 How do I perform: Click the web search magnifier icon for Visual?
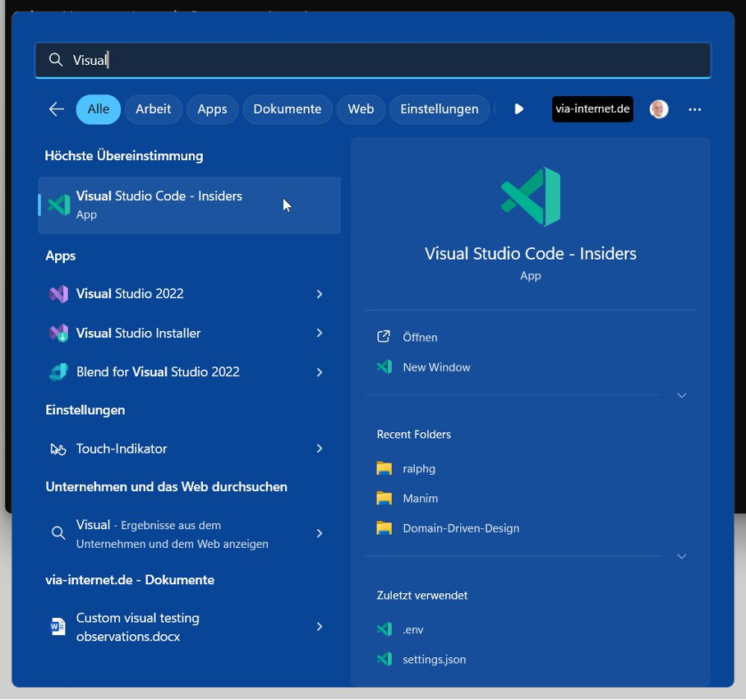pyautogui.click(x=58, y=533)
